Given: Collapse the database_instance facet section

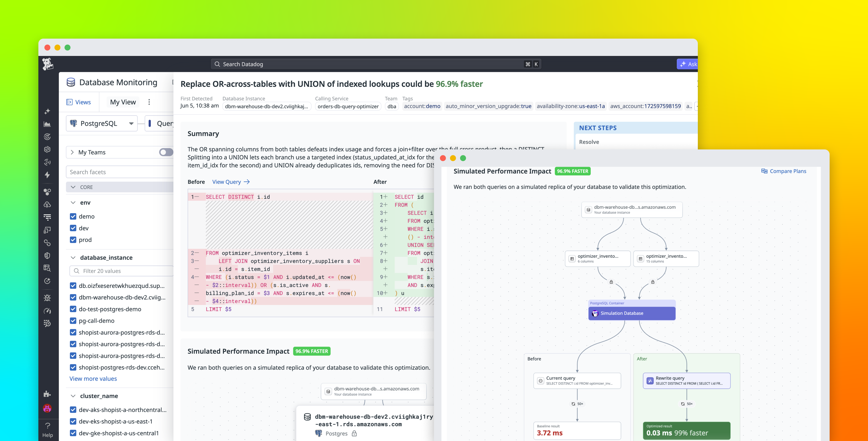Looking at the screenshot, I should point(73,258).
